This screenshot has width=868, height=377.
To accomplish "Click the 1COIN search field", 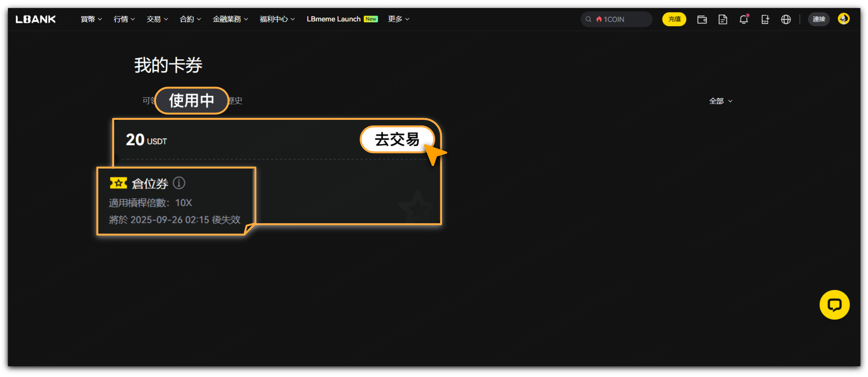I will point(616,19).
